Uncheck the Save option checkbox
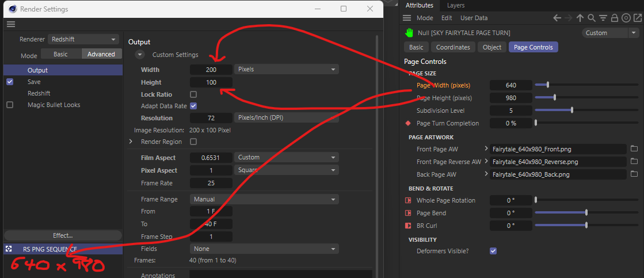Screen dimensions: 644x278 10,82
